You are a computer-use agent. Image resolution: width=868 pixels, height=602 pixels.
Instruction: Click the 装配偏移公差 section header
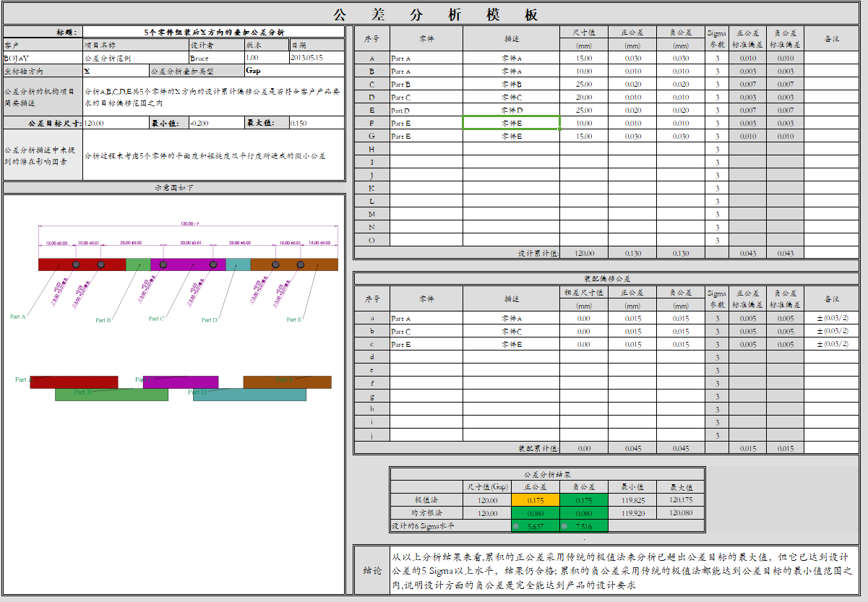coord(606,278)
